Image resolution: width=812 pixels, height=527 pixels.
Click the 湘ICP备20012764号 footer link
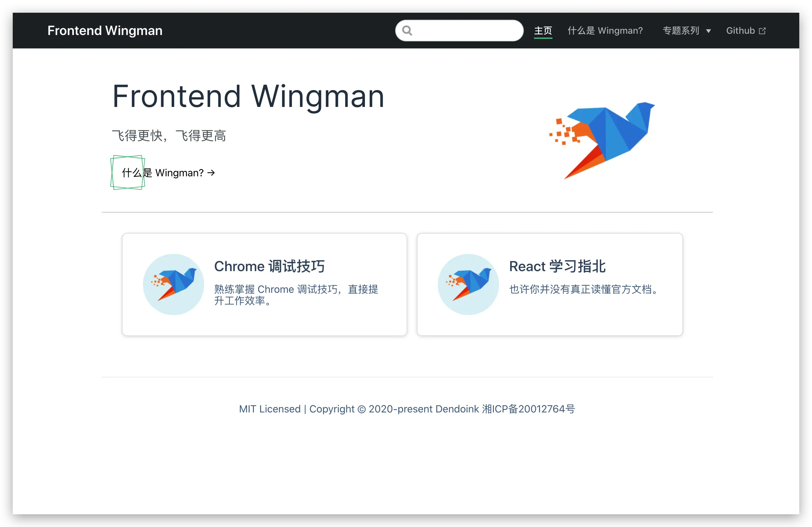point(529,409)
